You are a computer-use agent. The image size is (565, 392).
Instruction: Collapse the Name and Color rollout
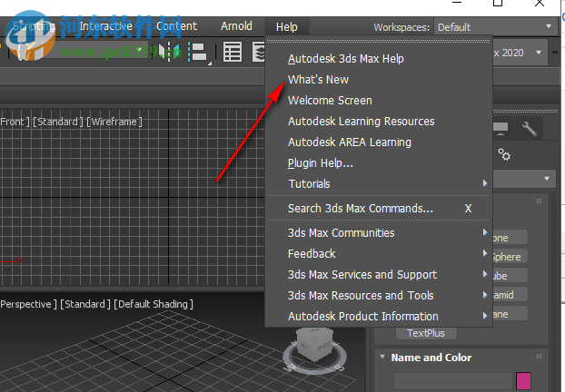(382, 357)
